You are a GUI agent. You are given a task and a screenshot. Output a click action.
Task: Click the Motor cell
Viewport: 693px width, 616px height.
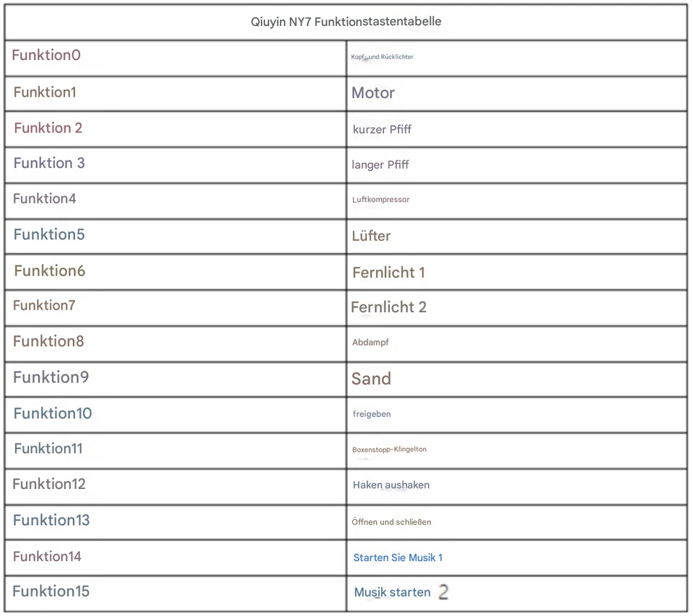(x=373, y=93)
